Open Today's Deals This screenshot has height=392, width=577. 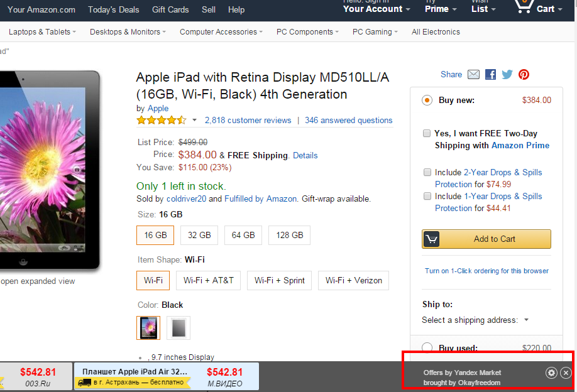click(x=113, y=9)
